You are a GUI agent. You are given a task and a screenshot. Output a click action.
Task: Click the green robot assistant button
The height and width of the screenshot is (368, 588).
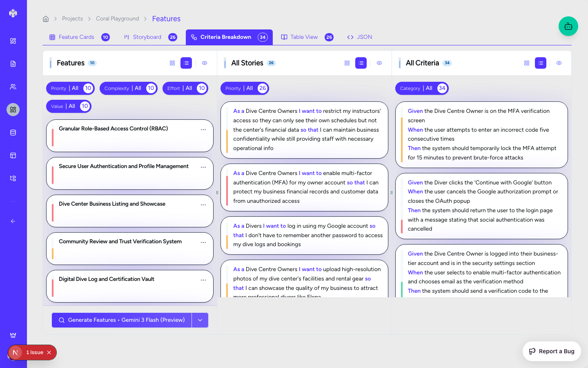[568, 27]
